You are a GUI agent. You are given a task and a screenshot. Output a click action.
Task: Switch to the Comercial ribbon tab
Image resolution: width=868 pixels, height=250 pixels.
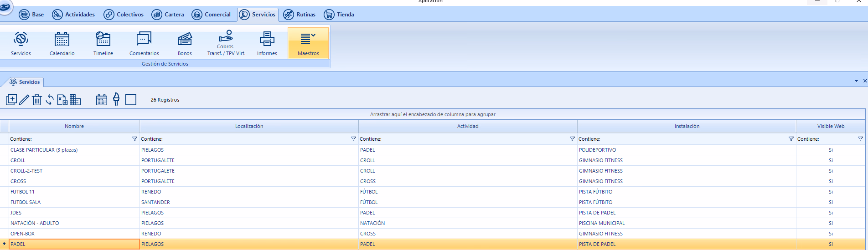(212, 15)
